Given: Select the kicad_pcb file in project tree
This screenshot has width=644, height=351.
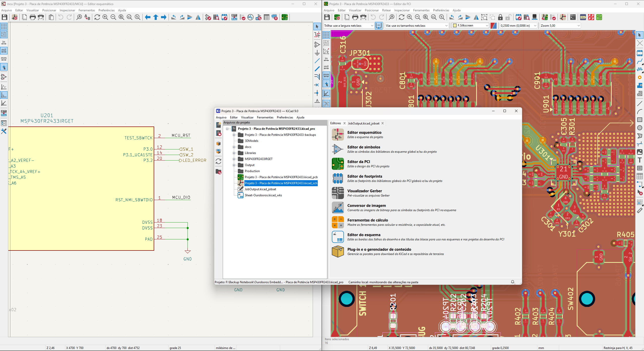Looking at the screenshot, I should (281, 177).
